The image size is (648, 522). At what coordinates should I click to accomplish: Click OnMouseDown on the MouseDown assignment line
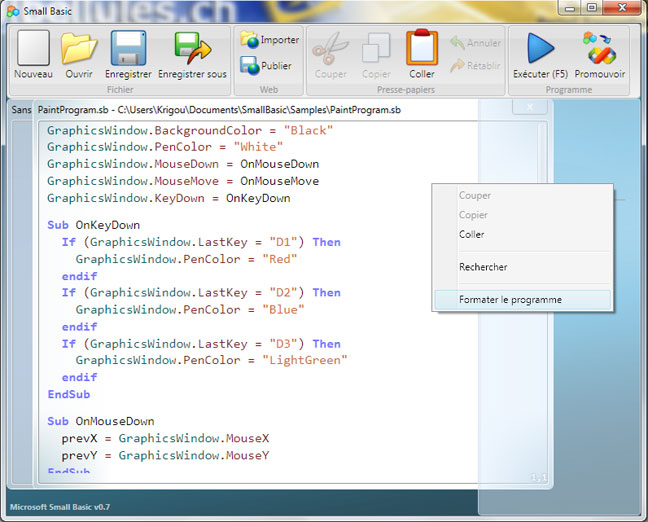pos(279,164)
